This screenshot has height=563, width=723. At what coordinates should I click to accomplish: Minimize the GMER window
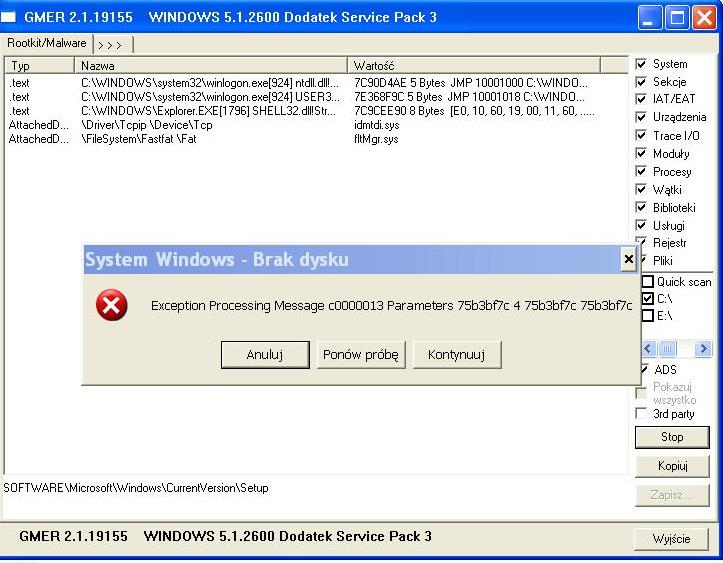(x=649, y=18)
